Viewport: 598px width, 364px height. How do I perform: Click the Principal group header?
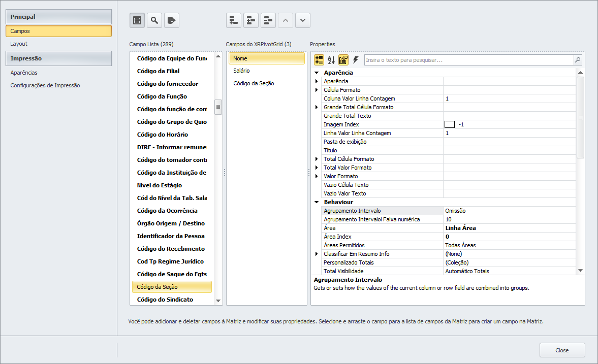click(59, 17)
